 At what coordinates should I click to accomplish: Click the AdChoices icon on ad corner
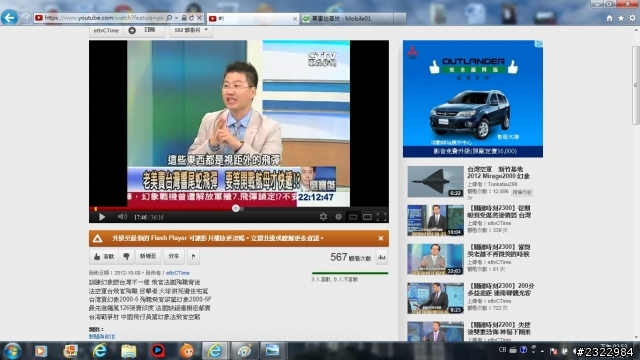(539, 44)
